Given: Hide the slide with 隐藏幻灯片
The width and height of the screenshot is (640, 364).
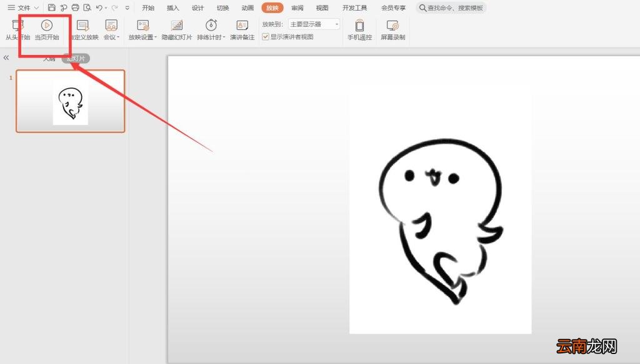Looking at the screenshot, I should 177,30.
